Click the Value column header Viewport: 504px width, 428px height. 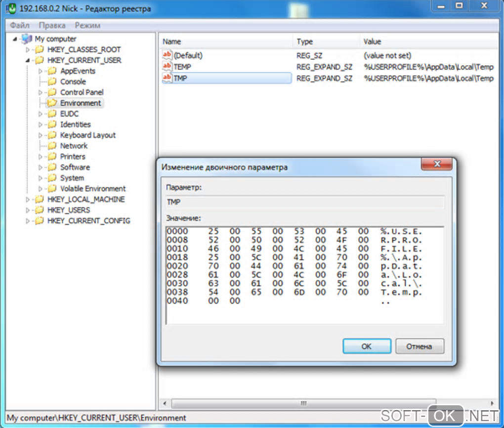point(429,41)
